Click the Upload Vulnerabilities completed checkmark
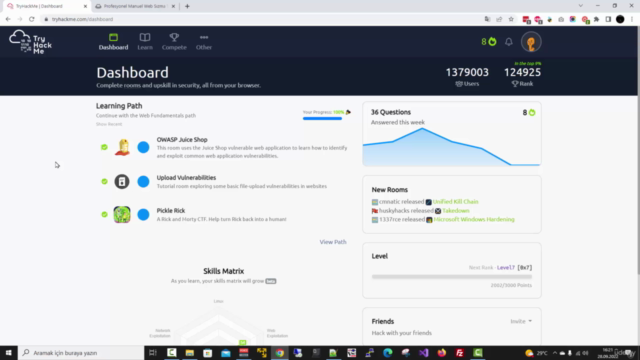The width and height of the screenshot is (640, 360). pyautogui.click(x=104, y=181)
